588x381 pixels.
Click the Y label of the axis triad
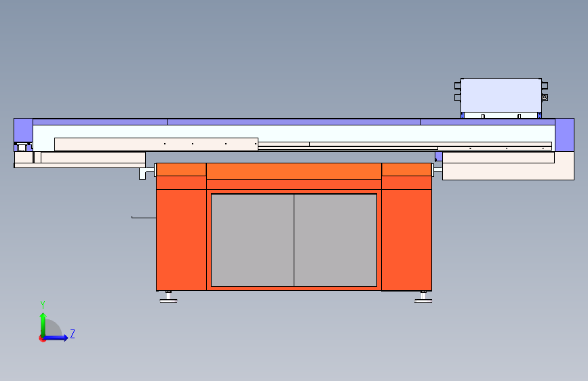tap(43, 305)
